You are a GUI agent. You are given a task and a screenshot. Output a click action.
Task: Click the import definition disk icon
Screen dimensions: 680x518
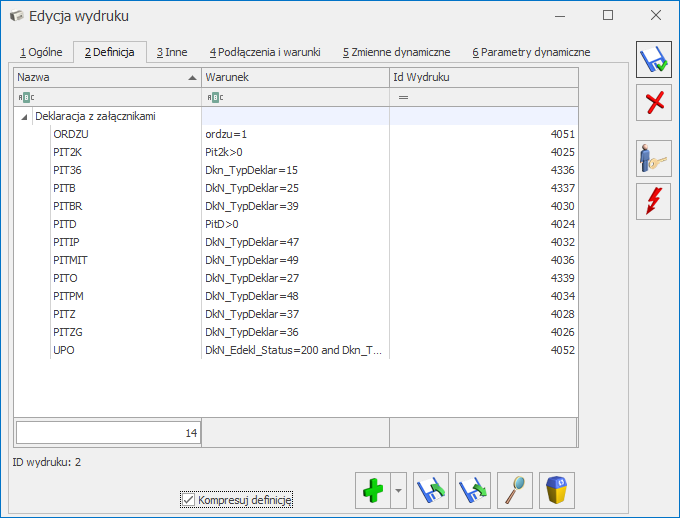431,491
